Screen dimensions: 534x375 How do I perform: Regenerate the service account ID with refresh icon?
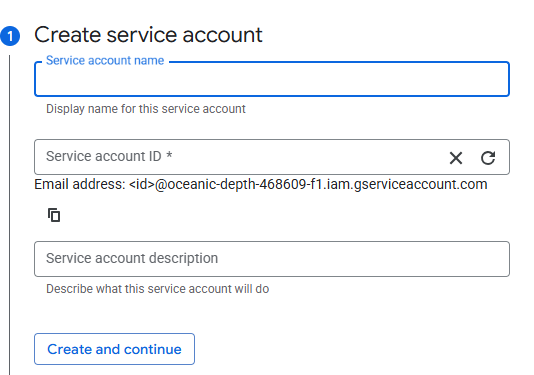click(x=488, y=158)
